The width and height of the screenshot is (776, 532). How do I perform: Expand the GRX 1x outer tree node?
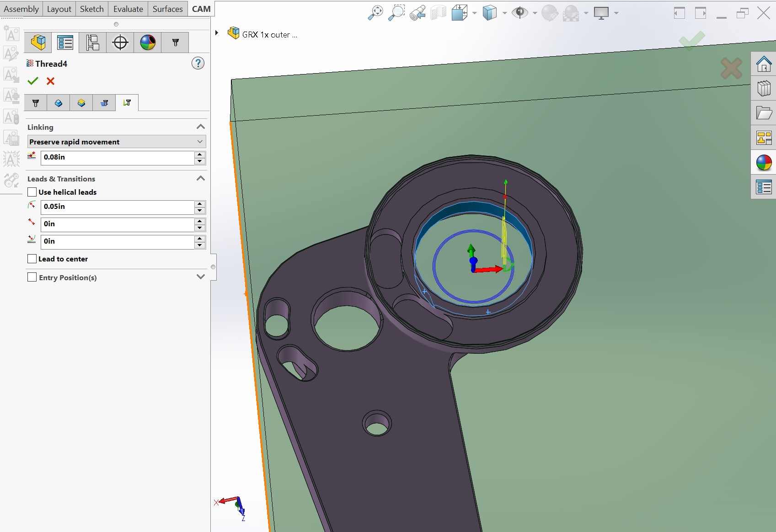click(217, 33)
